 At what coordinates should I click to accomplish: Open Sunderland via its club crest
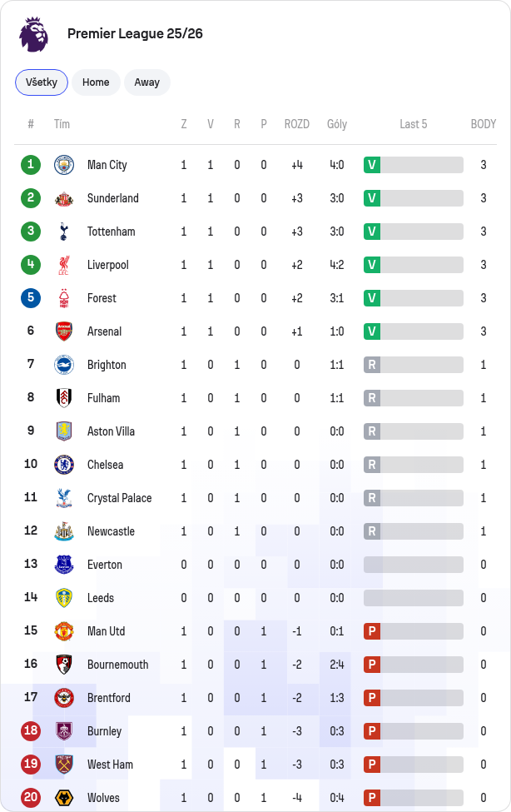tap(64, 198)
